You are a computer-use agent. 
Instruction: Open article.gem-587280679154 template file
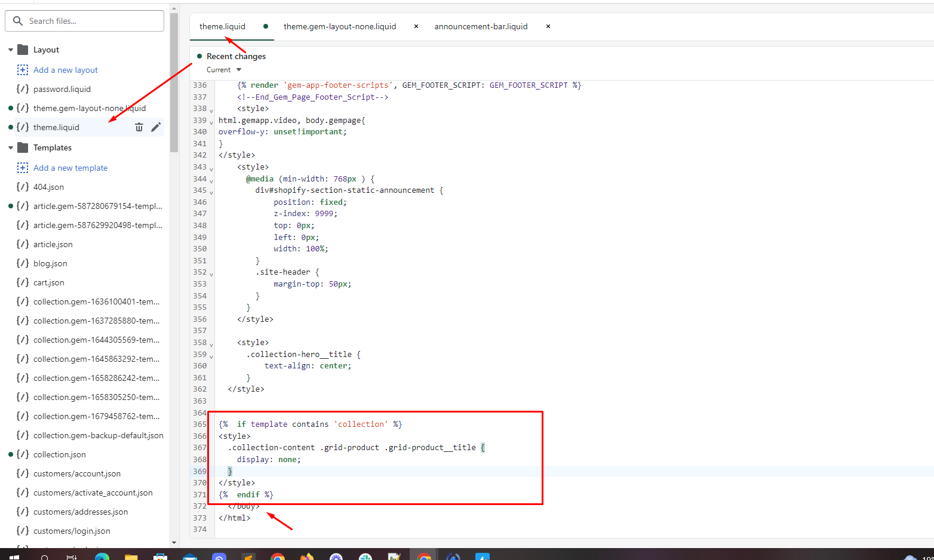pyautogui.click(x=98, y=206)
